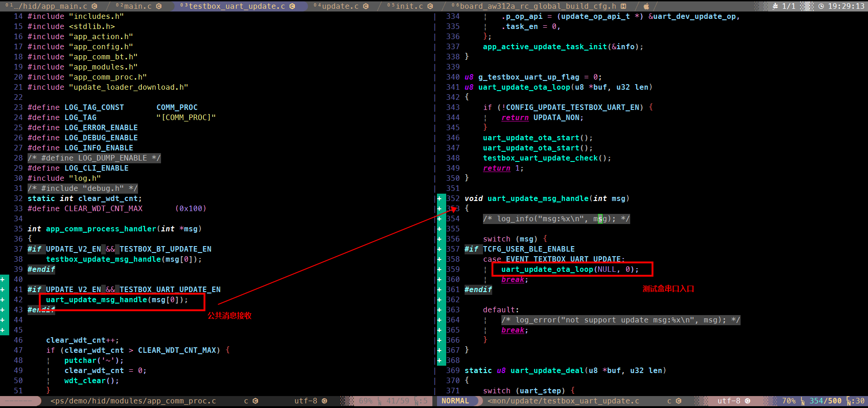Click the NORMAL mode indicator

pyautogui.click(x=455, y=401)
